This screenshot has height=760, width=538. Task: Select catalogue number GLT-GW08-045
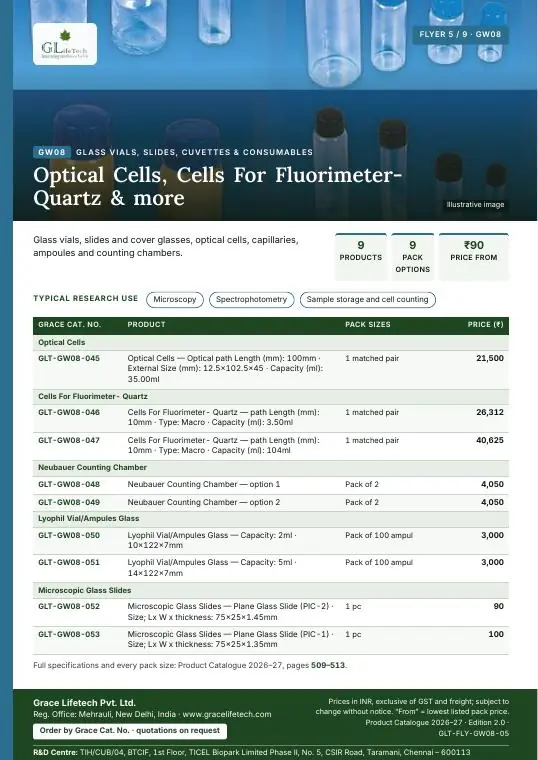[69, 358]
